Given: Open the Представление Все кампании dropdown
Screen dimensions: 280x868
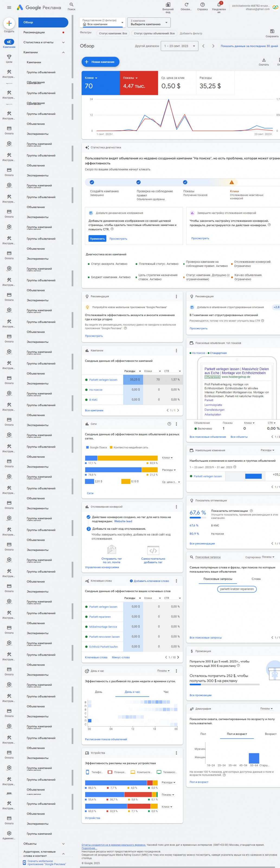Looking at the screenshot, I should pos(103,23).
